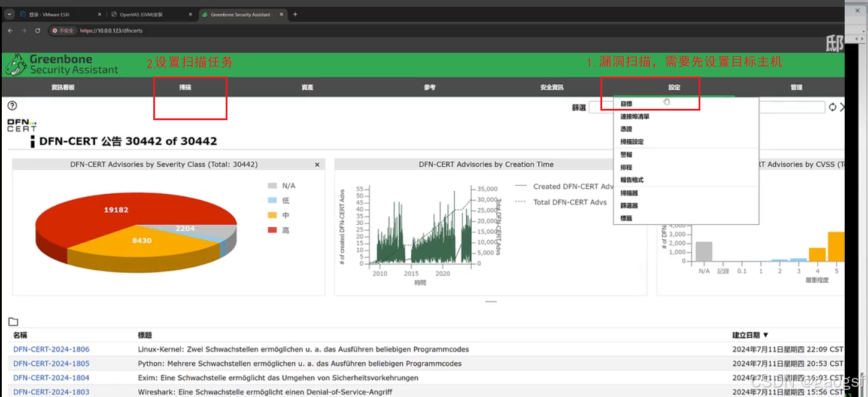Open the 參考 menu
The width and height of the screenshot is (868, 397).
430,87
